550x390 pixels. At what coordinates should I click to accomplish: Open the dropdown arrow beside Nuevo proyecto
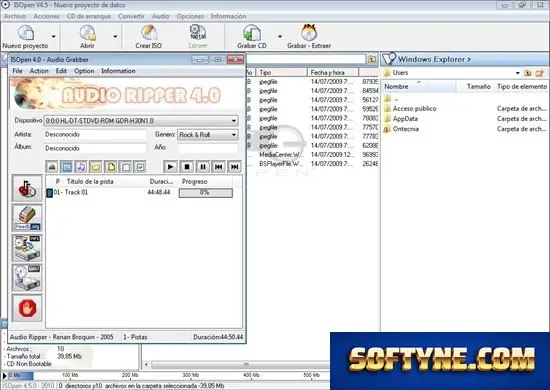pos(54,36)
